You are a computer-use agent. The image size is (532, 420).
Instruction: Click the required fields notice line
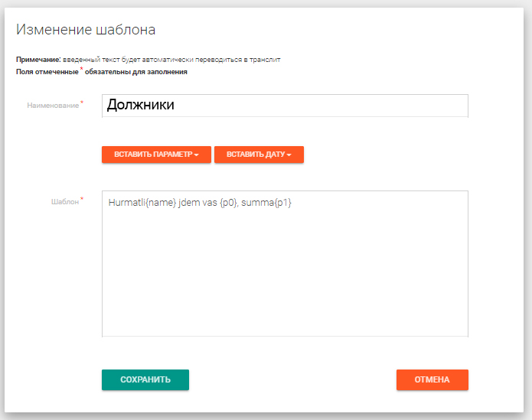click(x=101, y=73)
